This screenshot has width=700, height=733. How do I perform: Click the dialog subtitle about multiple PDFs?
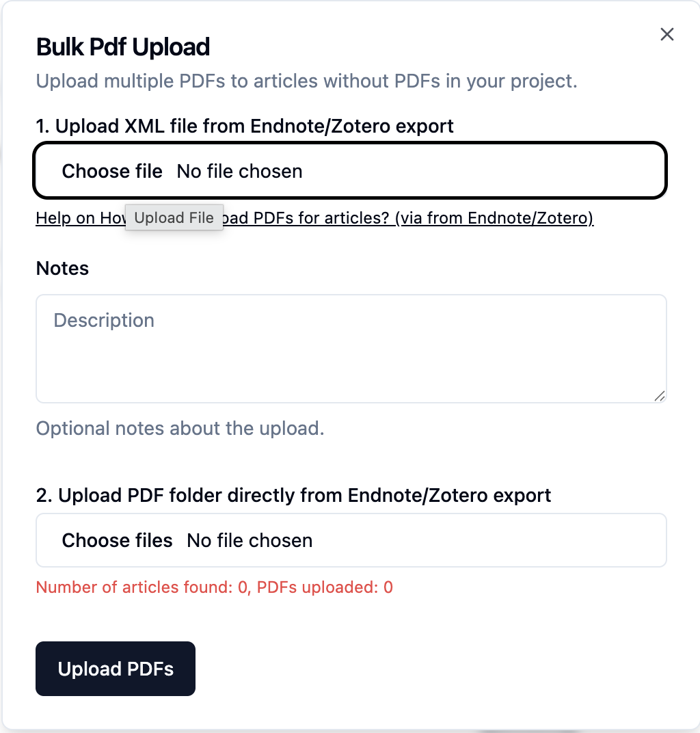tap(307, 81)
